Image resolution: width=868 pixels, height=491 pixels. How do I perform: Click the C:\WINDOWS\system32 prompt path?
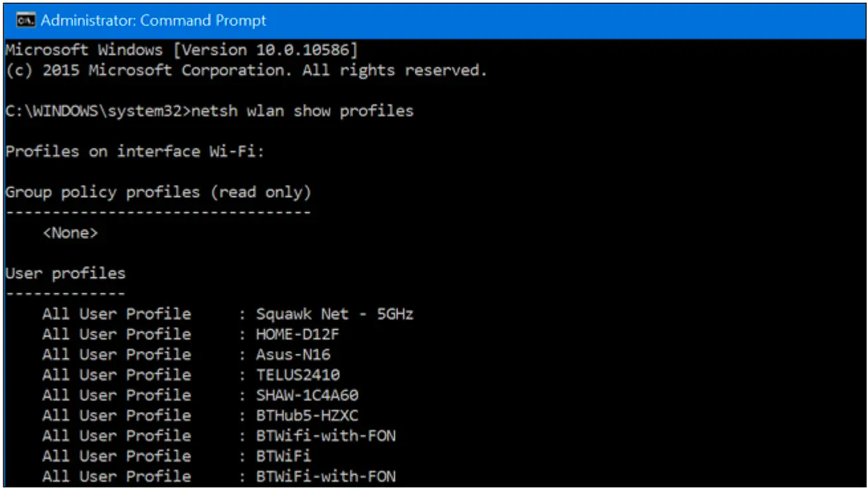click(94, 111)
